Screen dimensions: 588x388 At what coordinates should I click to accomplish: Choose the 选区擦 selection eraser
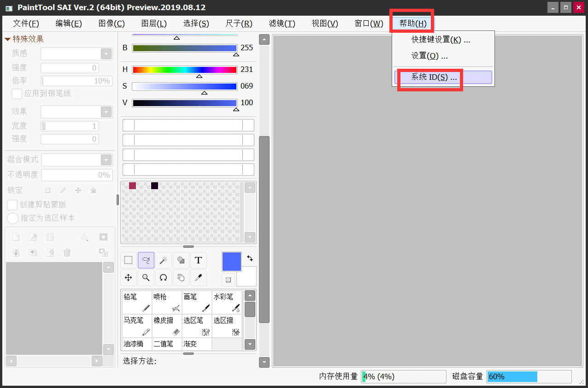pyautogui.click(x=227, y=326)
